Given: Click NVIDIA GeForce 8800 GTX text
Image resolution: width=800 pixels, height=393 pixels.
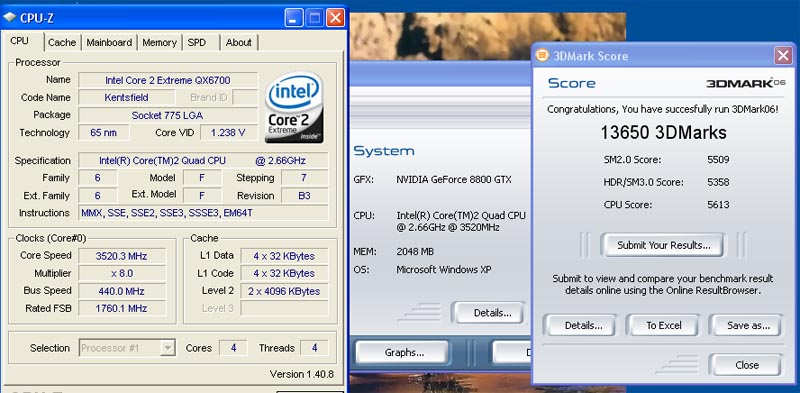Looking at the screenshot, I should click(454, 180).
